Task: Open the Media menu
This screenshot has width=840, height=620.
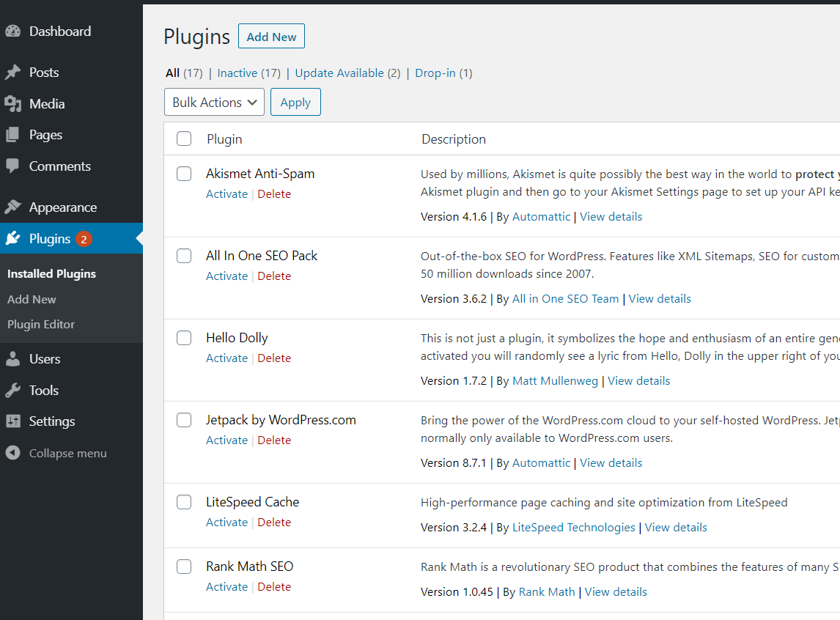Action: [47, 104]
